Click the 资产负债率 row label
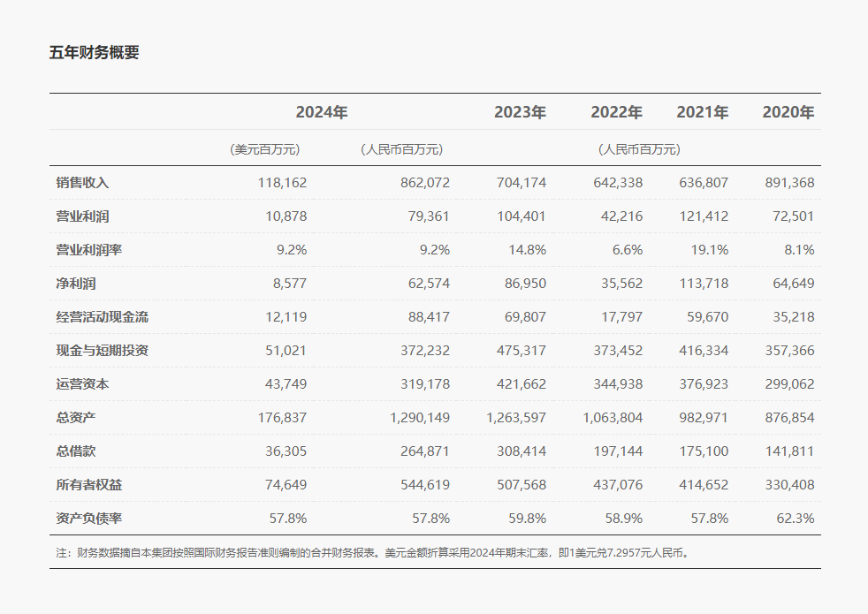The image size is (868, 614). point(89,519)
